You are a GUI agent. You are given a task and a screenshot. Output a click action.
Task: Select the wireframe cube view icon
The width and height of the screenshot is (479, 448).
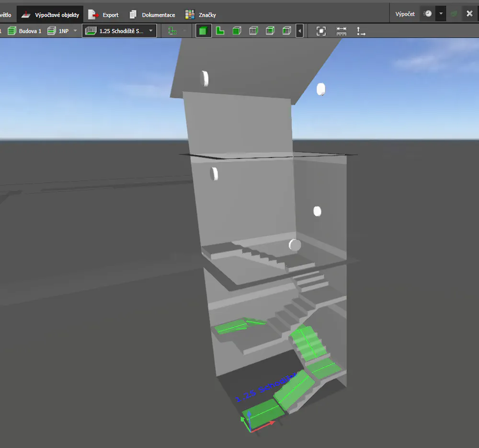point(253,31)
